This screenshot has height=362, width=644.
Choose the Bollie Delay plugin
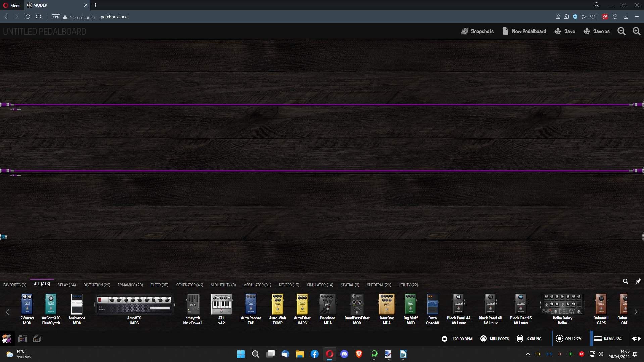pyautogui.click(x=562, y=309)
